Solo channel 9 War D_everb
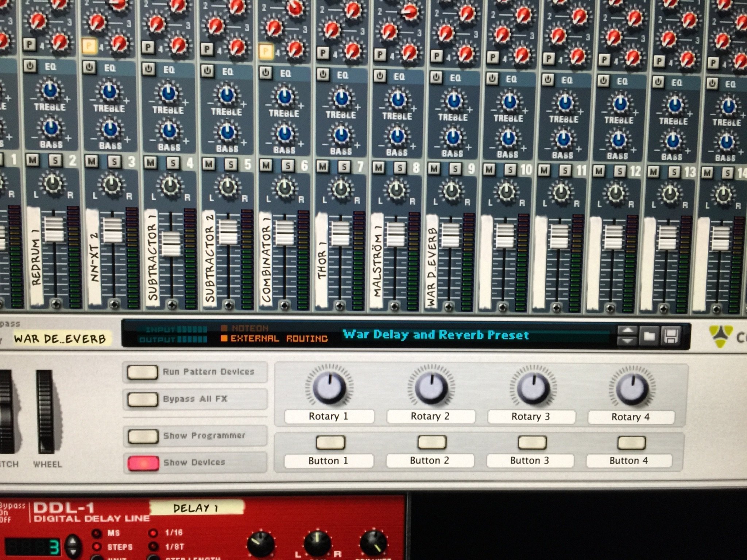 455,169
